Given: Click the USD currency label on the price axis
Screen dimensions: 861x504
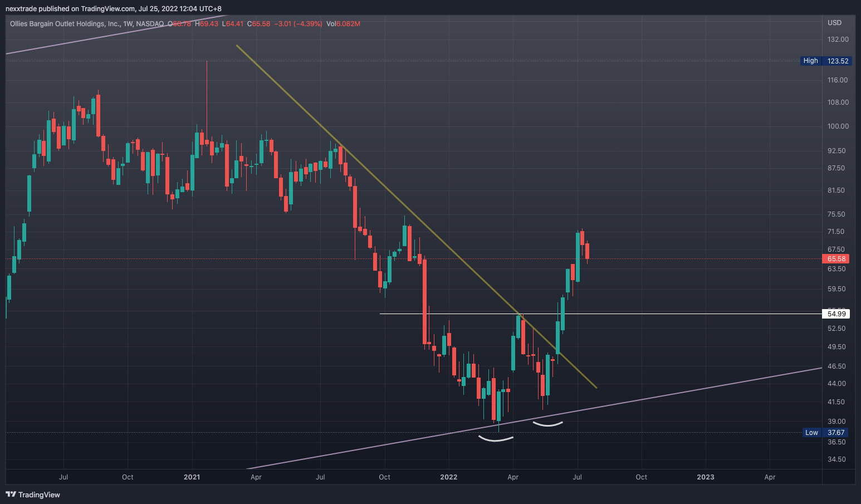Looking at the screenshot, I should pyautogui.click(x=834, y=23).
